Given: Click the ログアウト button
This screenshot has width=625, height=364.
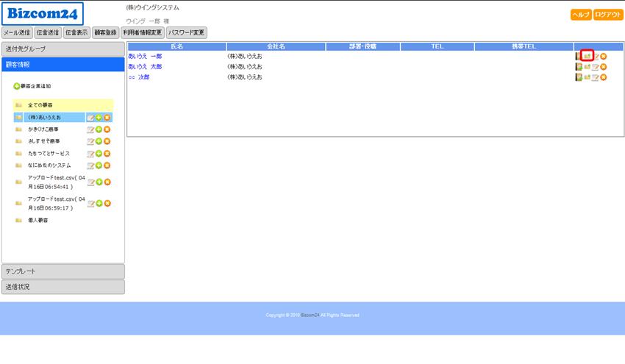Looking at the screenshot, I should [x=608, y=15].
